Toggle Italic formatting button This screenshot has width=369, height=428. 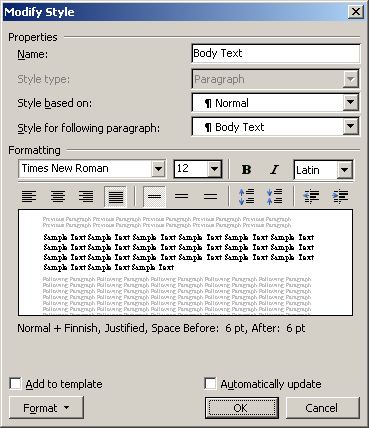pyautogui.click(x=274, y=170)
